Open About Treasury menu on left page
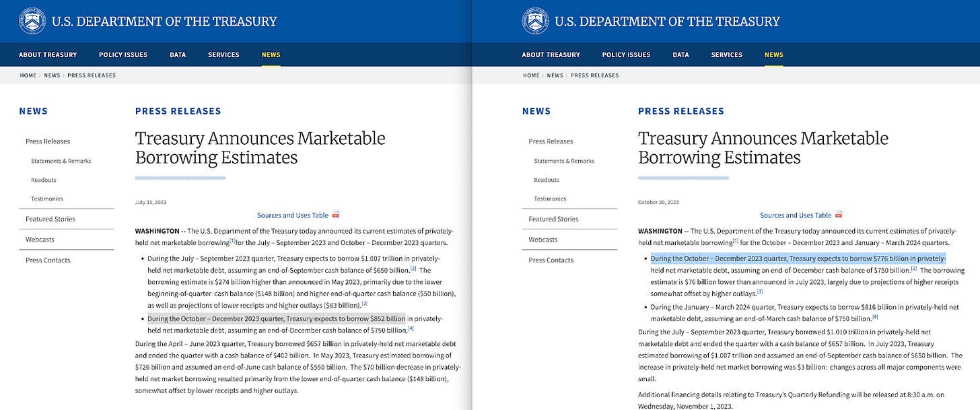The height and width of the screenshot is (410, 980). click(x=48, y=55)
